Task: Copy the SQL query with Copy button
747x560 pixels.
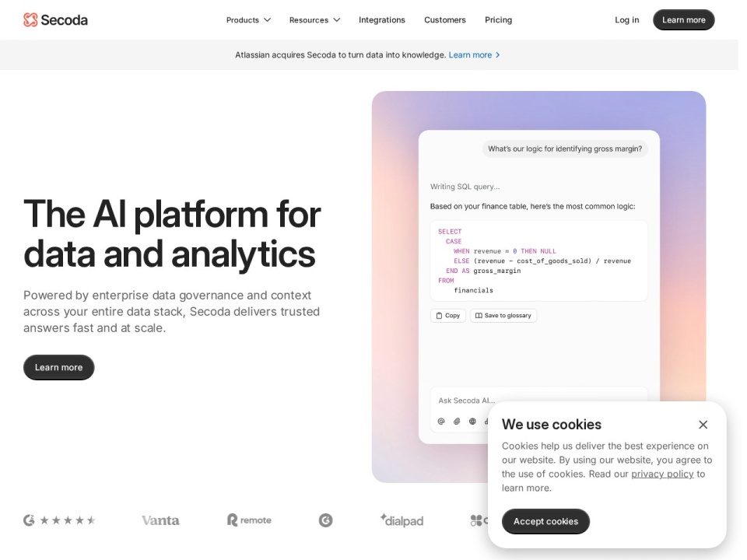Action: click(x=448, y=315)
